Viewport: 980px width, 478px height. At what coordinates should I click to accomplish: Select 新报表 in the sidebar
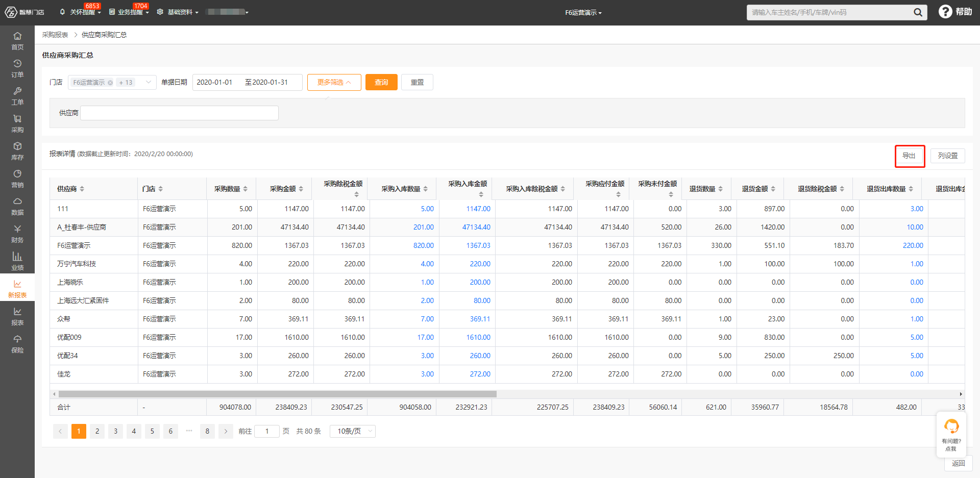[x=17, y=288]
